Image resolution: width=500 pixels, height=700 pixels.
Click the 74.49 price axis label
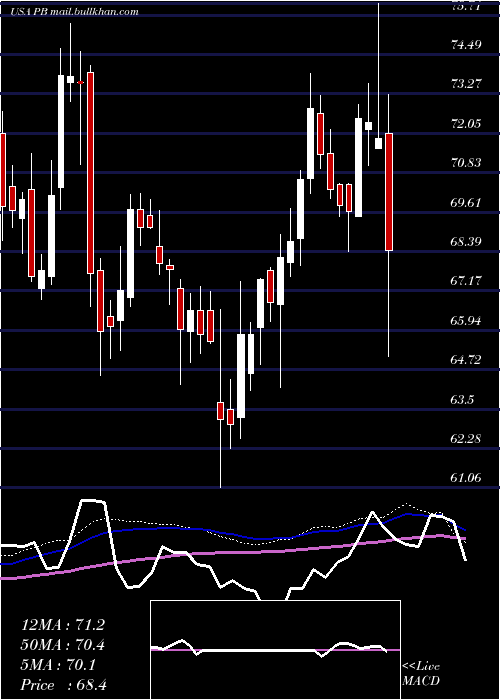[466, 45]
